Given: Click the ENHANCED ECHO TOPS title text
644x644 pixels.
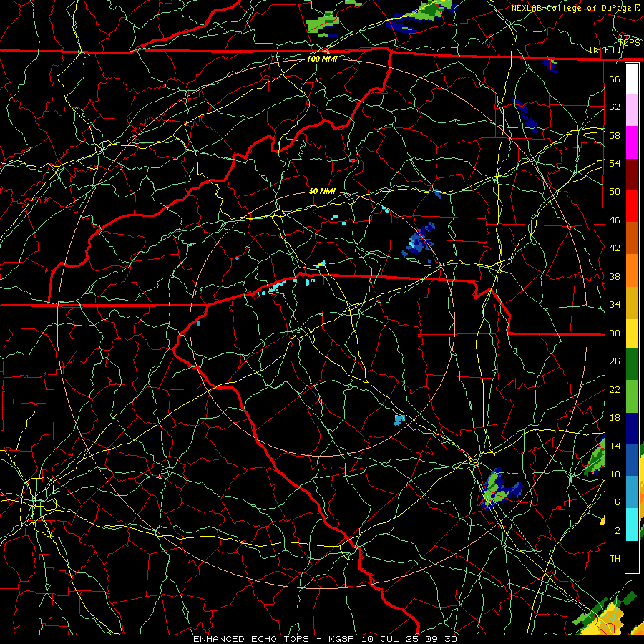Looking at the screenshot, I should (x=251, y=639).
